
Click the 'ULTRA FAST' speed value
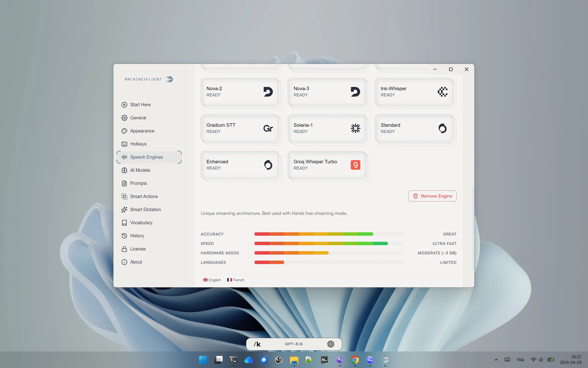click(444, 244)
